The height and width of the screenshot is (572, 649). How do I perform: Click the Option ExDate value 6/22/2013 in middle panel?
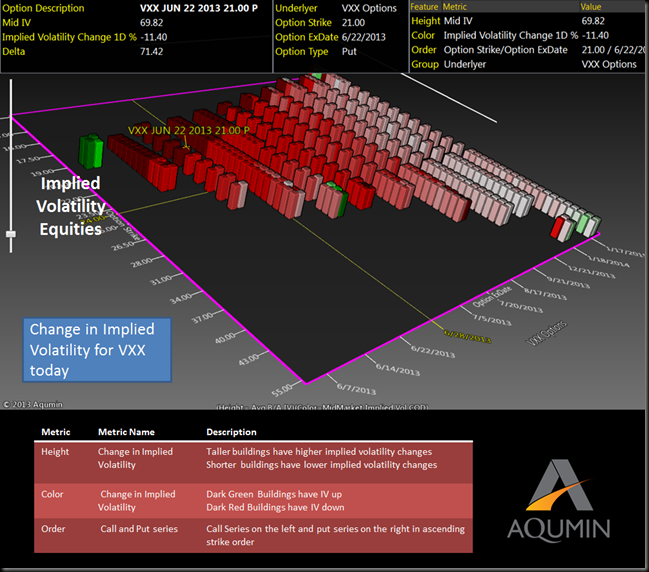point(363,37)
